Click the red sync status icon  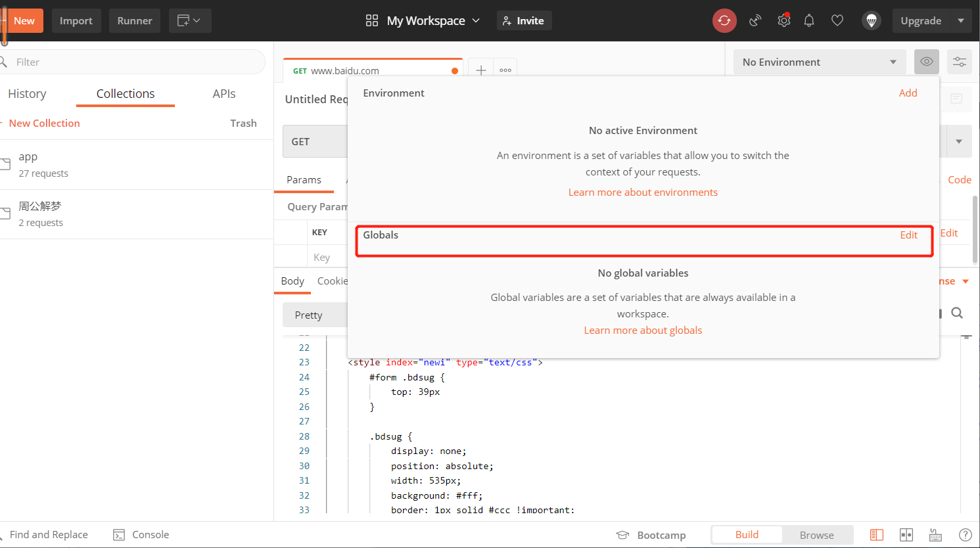(x=724, y=20)
